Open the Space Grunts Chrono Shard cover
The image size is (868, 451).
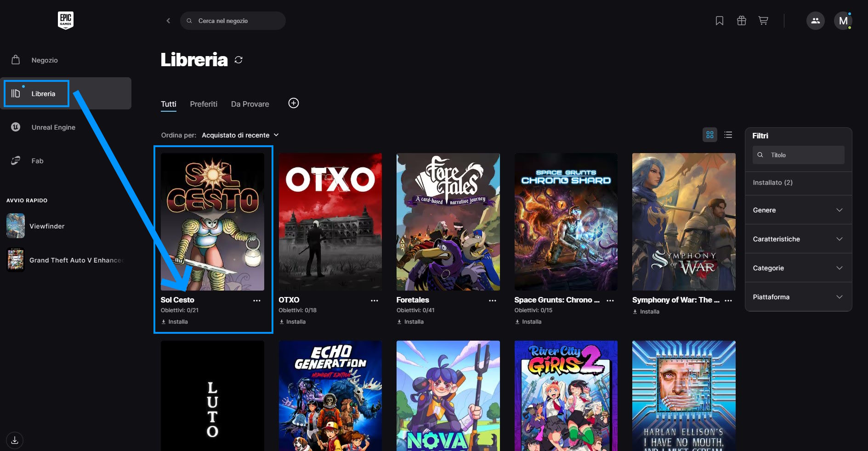click(566, 222)
